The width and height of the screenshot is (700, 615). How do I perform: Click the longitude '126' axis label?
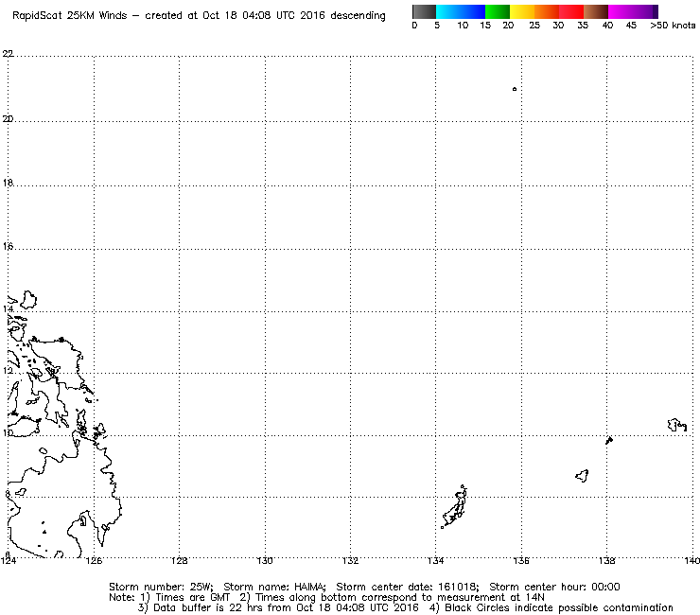[x=94, y=561]
